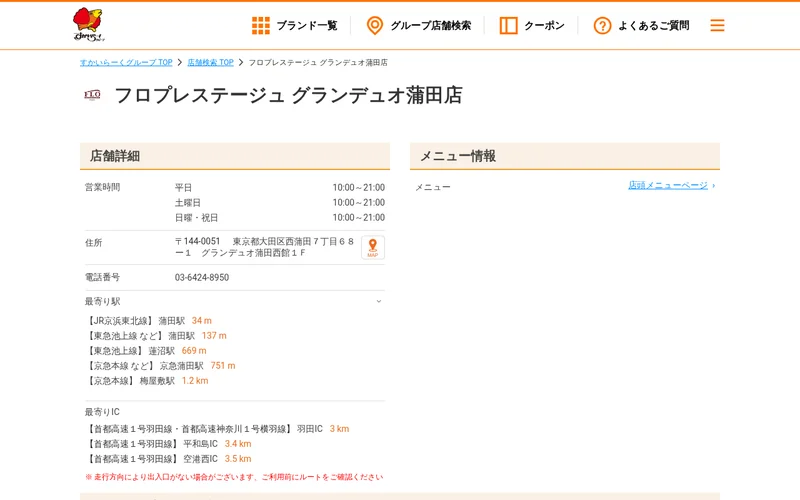Click the メニュー label in menu info
800x500 pixels.
point(433,187)
